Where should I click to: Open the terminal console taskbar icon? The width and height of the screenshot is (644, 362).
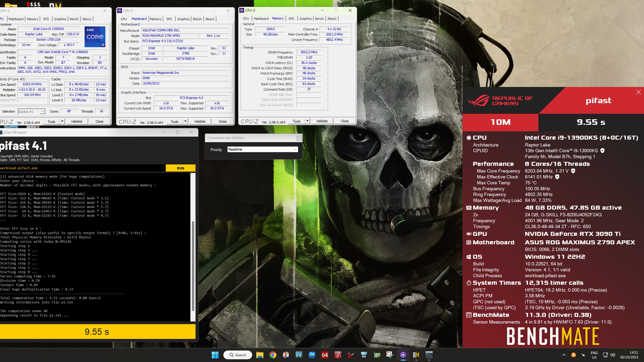tap(429, 355)
